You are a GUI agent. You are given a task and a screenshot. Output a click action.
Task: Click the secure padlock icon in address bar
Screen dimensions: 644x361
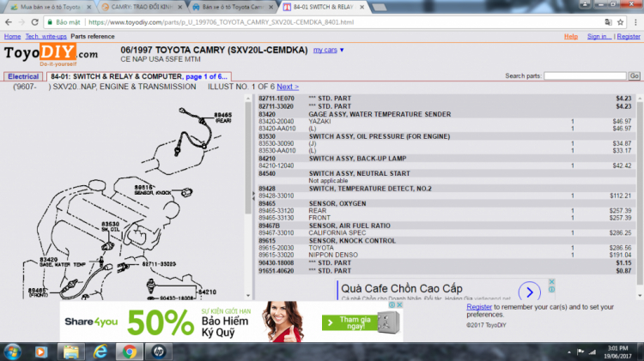[x=50, y=22]
